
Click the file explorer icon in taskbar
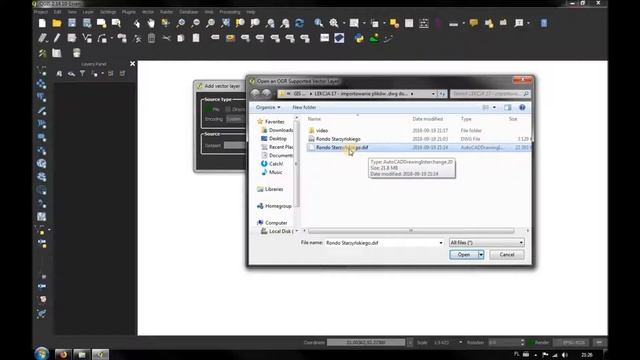(82, 354)
